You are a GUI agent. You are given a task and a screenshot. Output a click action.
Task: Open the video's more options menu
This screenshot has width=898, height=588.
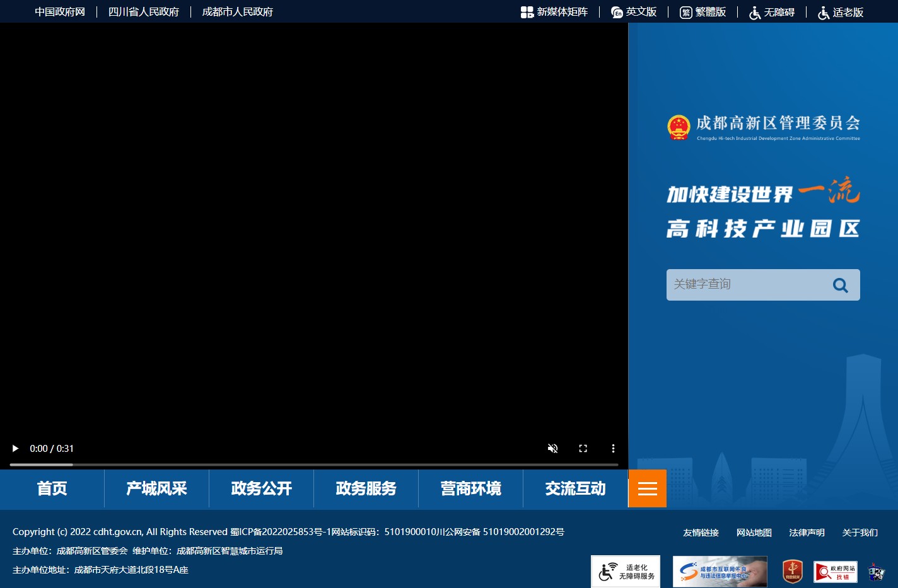[x=613, y=449]
